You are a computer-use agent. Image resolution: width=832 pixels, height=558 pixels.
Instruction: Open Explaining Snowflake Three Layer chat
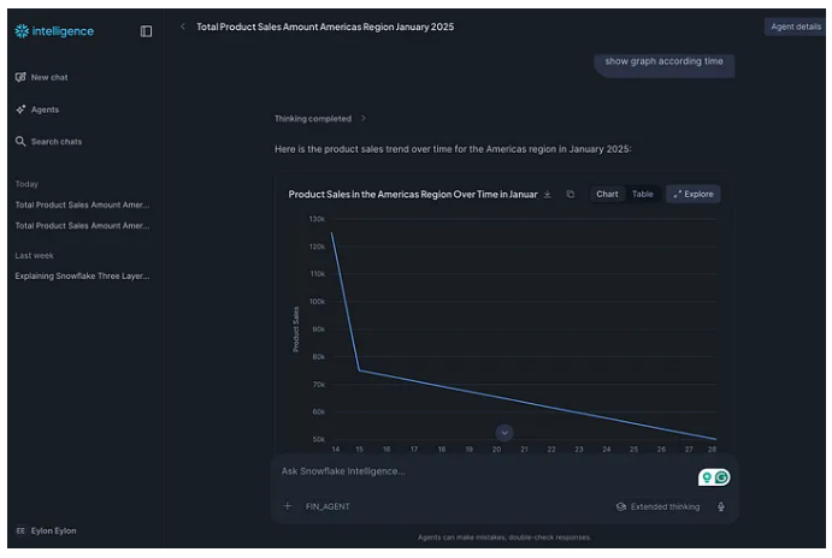coord(82,276)
